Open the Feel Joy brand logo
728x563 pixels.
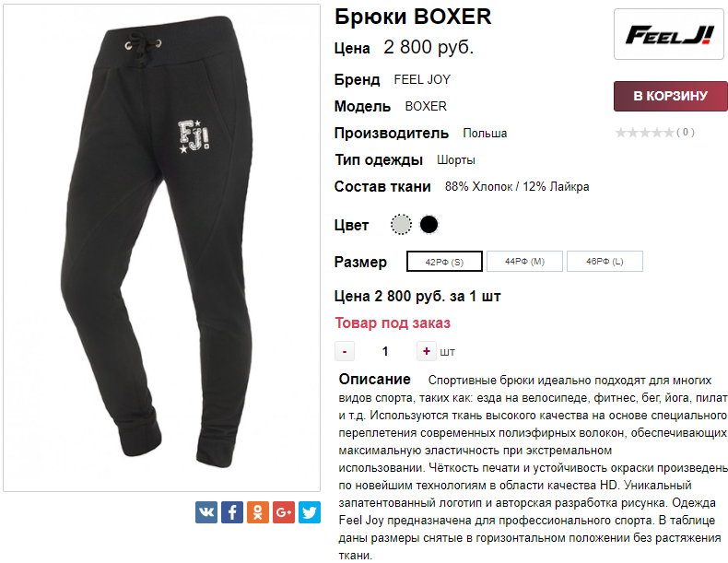coord(669,34)
